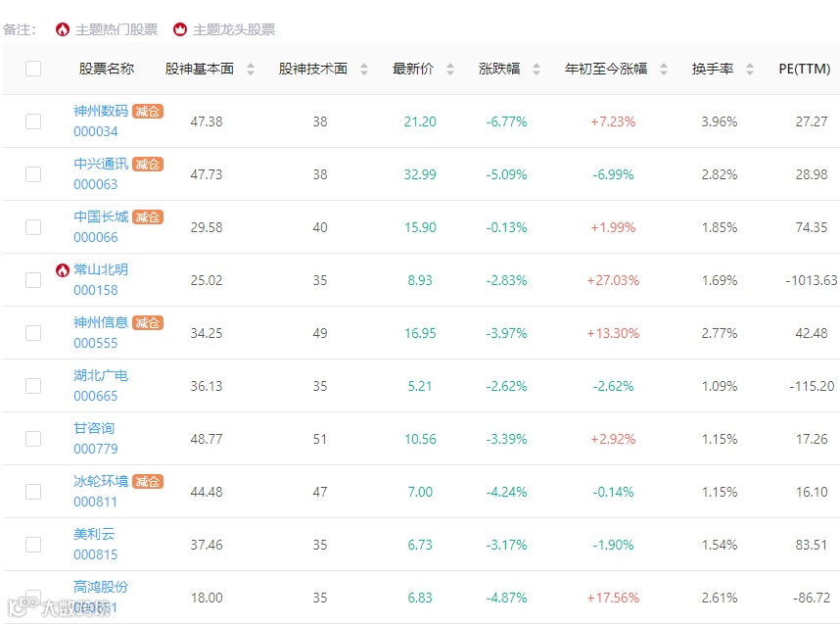This screenshot has width=840, height=624.
Task: Click the 股神技术面 column header label
Action: click(313, 69)
